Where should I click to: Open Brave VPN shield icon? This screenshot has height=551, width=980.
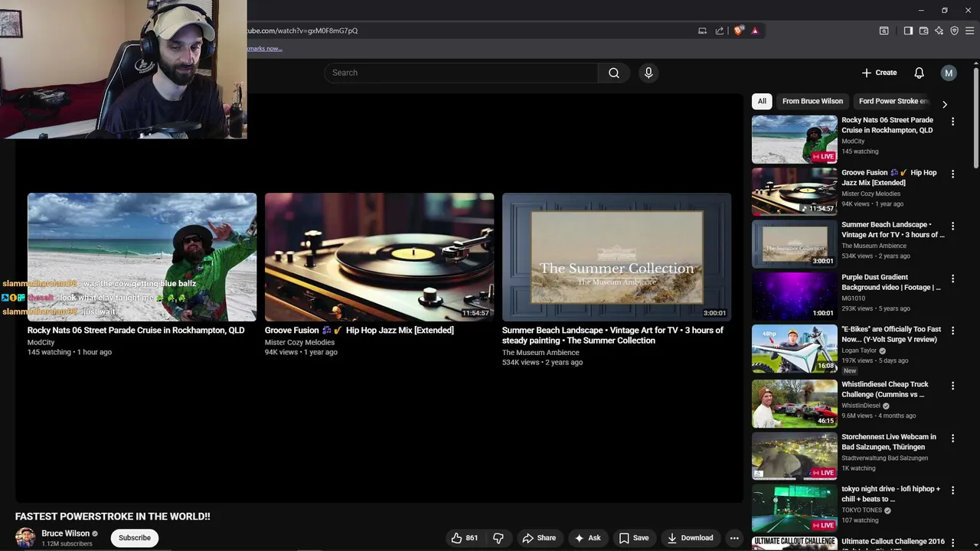click(x=954, y=31)
